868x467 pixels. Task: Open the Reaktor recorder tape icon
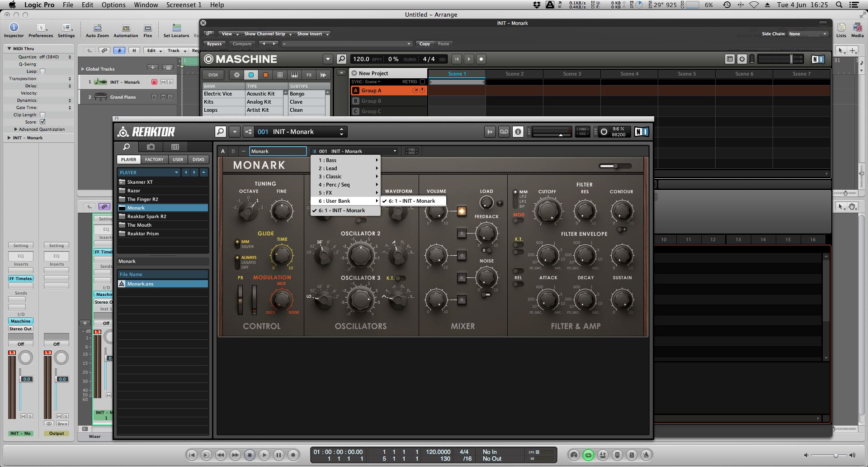pyautogui.click(x=504, y=132)
